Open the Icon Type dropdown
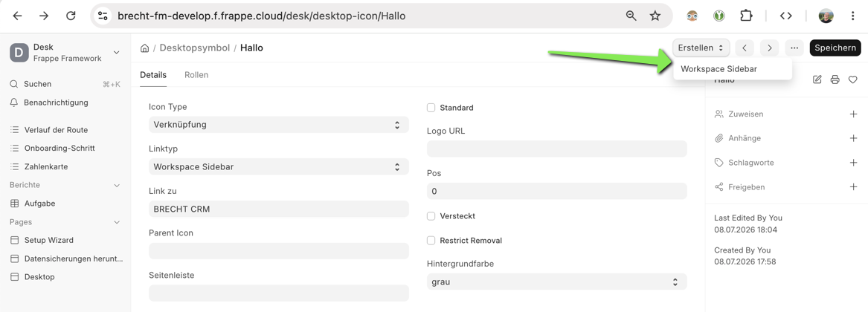 coord(278,125)
